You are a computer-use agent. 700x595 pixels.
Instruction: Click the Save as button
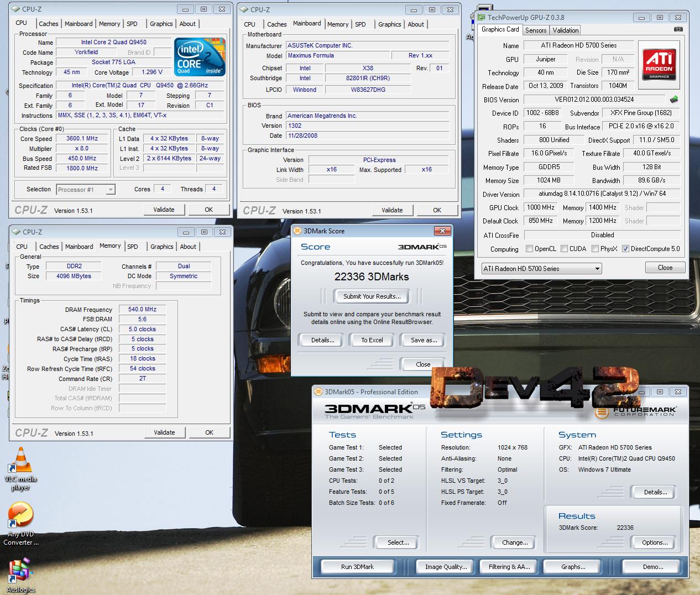tap(424, 340)
